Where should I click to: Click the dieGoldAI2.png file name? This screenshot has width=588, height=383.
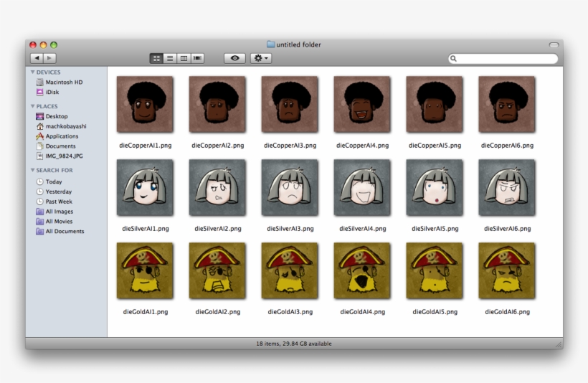click(217, 312)
